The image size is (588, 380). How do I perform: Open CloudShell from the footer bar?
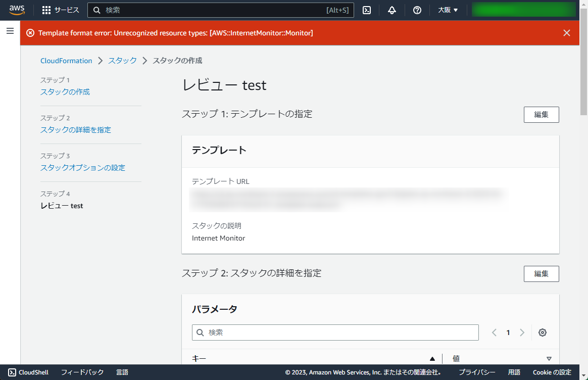coord(28,372)
